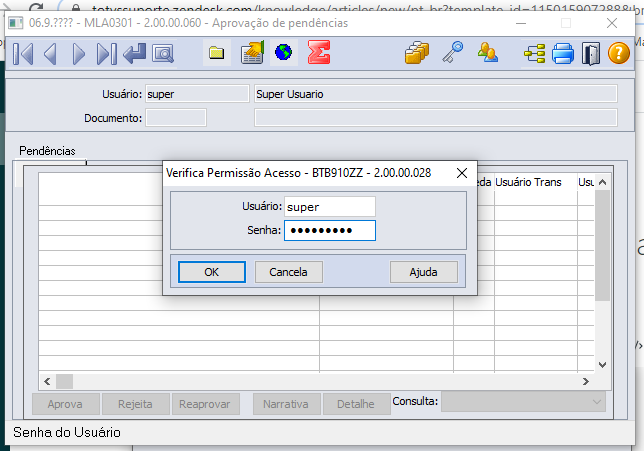Click the Detalhe button
This screenshot has height=451, width=644.
(356, 404)
